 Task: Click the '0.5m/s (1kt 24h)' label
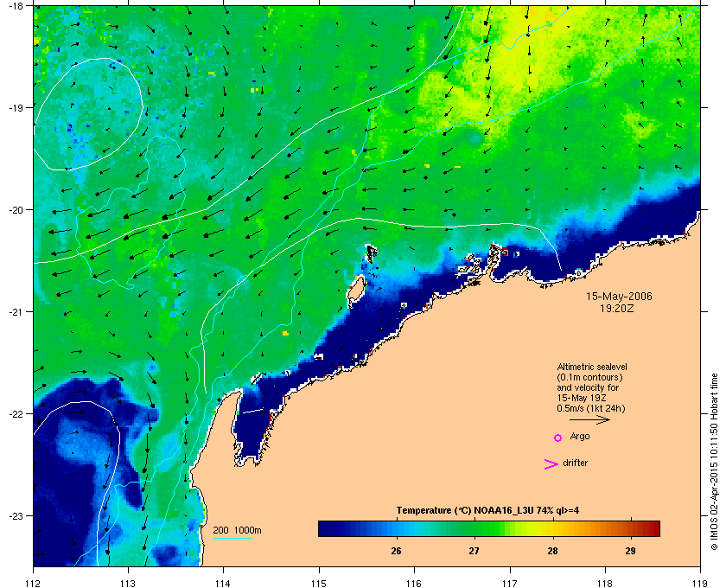[591, 409]
